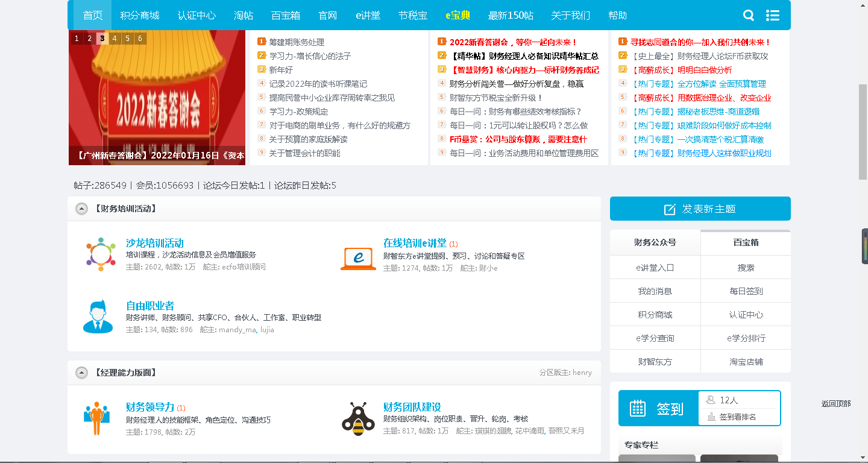The height and width of the screenshot is (463, 868).
Task: Open 财智东方 in the sidebar grid
Action: click(x=655, y=361)
